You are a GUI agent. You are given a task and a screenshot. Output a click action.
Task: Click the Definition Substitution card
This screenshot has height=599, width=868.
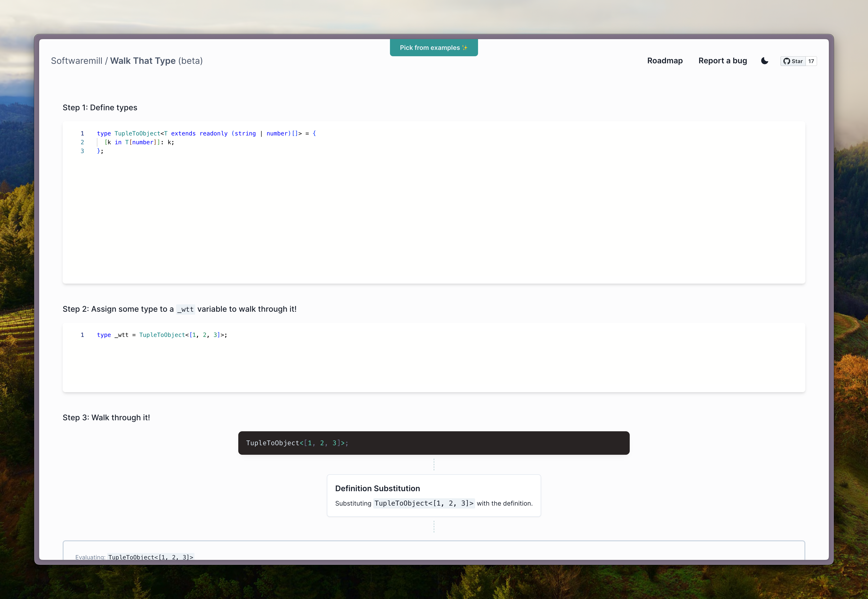coord(434,495)
